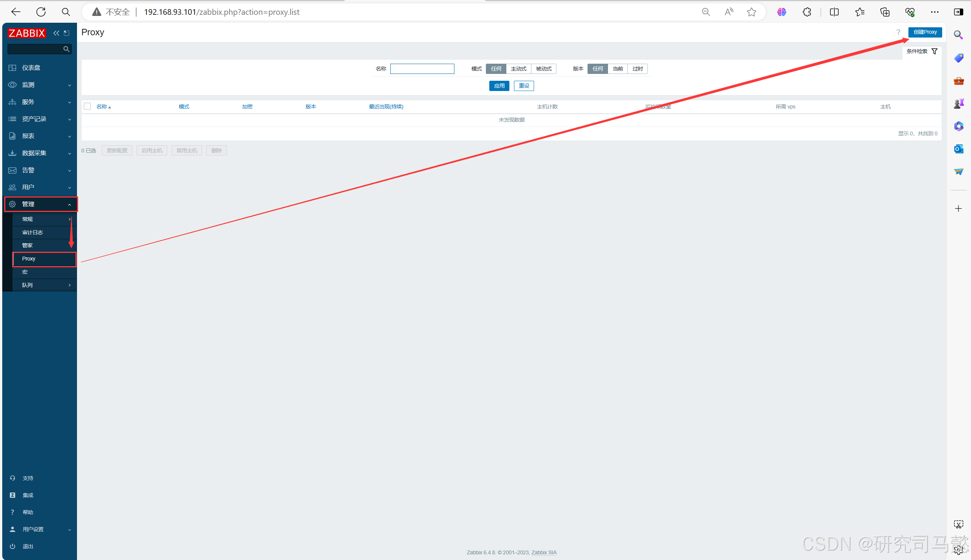Select the 用户 users icon

12,187
